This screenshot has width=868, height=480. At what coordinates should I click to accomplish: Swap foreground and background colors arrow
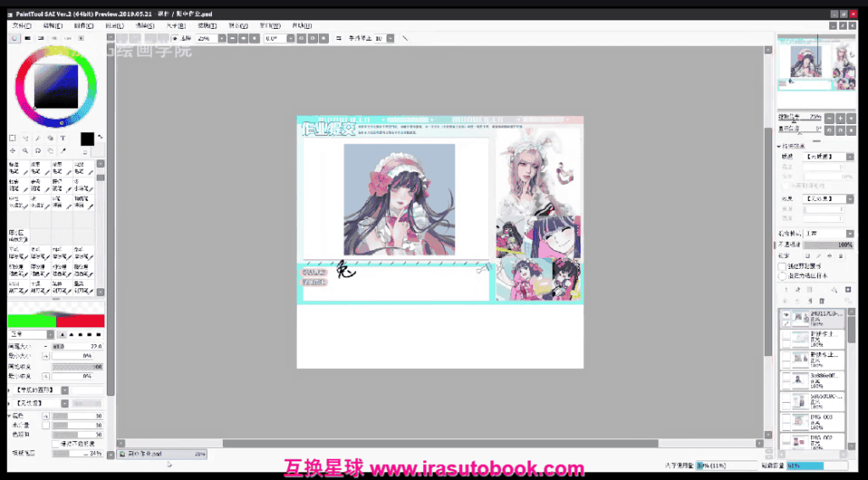point(100,137)
